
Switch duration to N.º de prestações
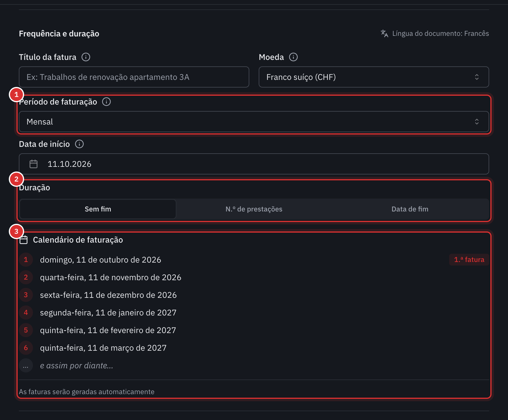(254, 209)
